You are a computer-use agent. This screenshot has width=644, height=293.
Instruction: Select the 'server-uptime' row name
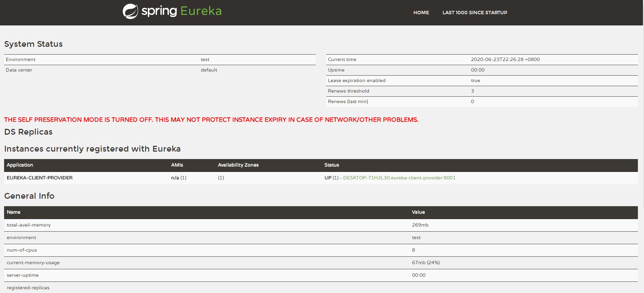point(23,275)
